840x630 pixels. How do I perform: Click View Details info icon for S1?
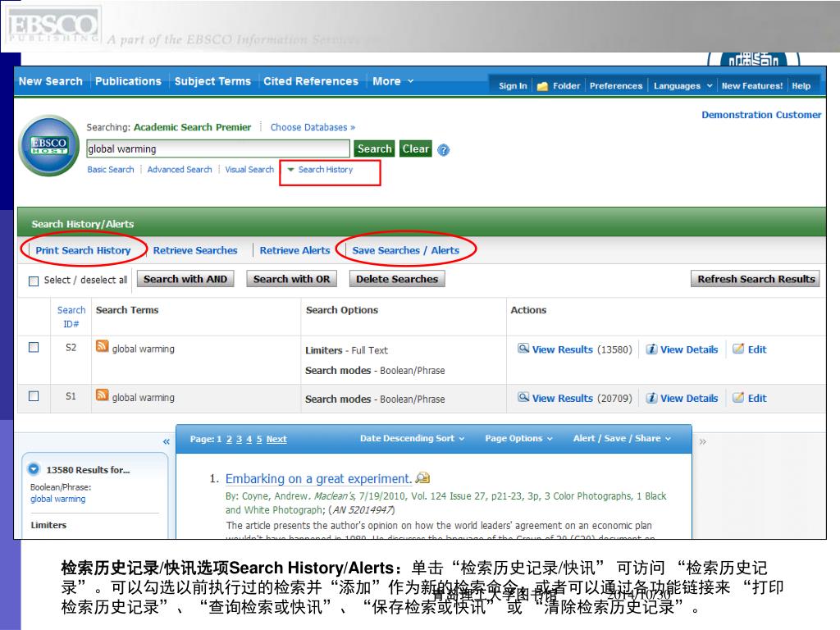click(x=651, y=398)
